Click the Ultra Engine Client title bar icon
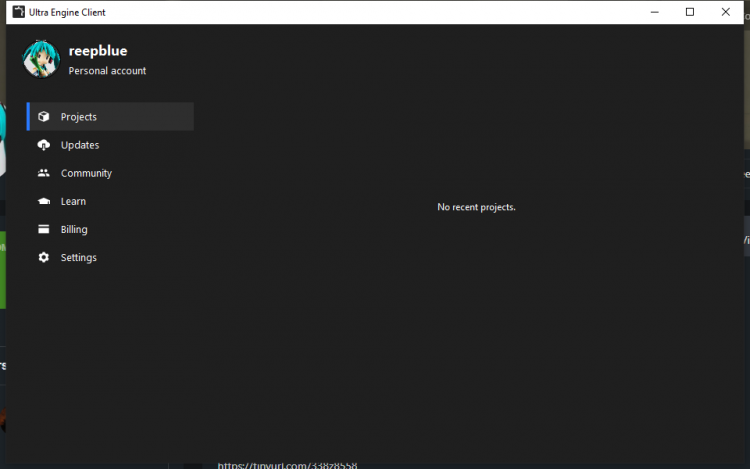This screenshot has height=469, width=750. (18, 12)
